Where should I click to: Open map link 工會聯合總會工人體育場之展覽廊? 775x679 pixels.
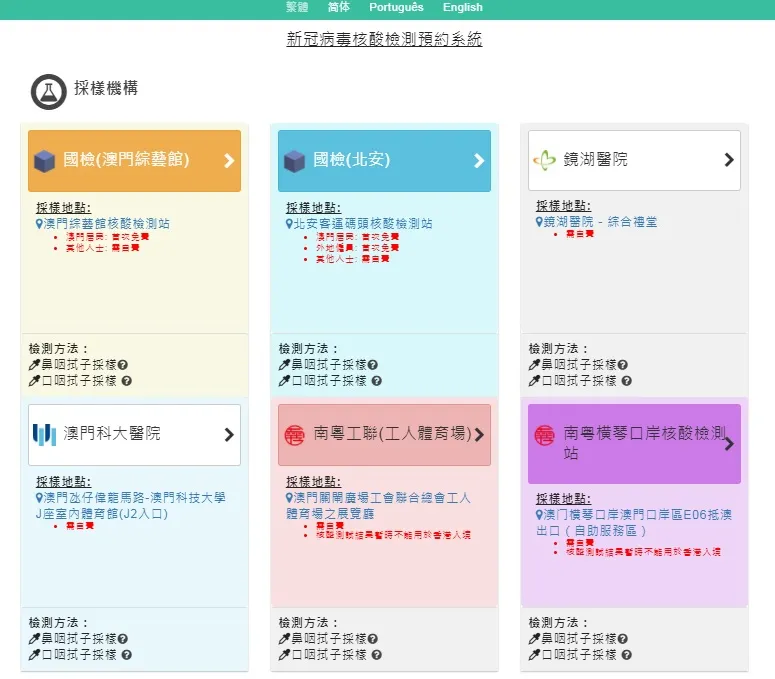tap(378, 506)
